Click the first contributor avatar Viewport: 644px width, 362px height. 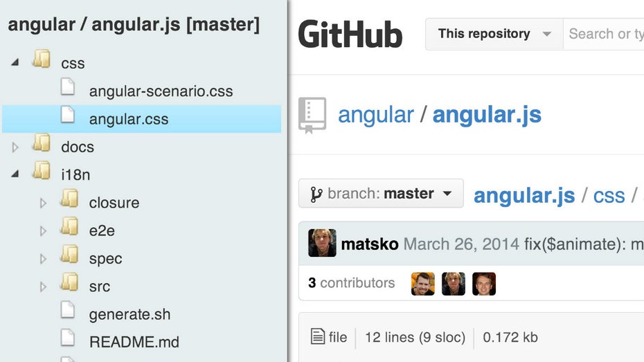(422, 284)
